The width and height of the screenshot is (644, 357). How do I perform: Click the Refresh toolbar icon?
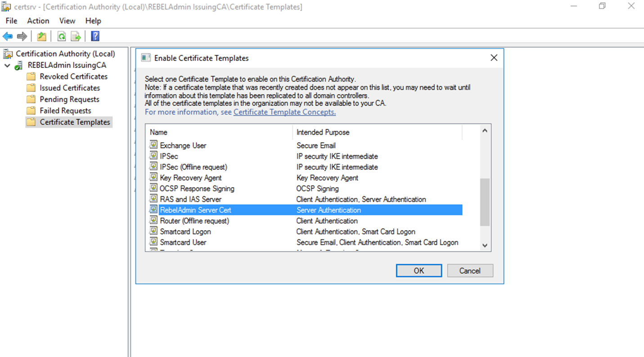(x=62, y=36)
